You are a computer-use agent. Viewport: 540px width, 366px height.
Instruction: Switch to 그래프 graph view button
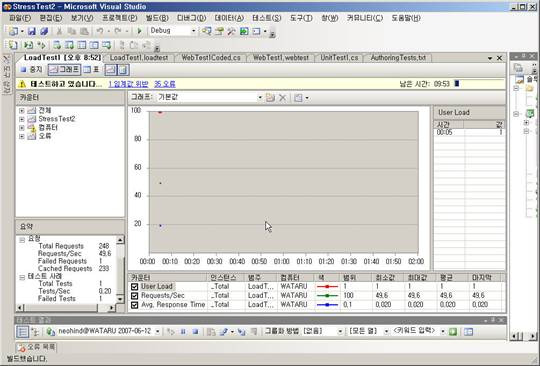click(64, 70)
